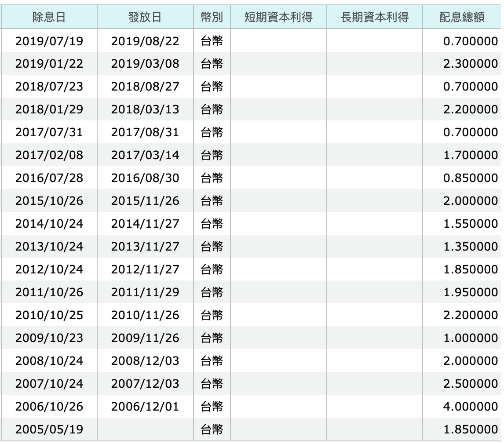Click 台幣 in the 2005/05/19 row
This screenshot has width=504, height=444.
click(212, 429)
